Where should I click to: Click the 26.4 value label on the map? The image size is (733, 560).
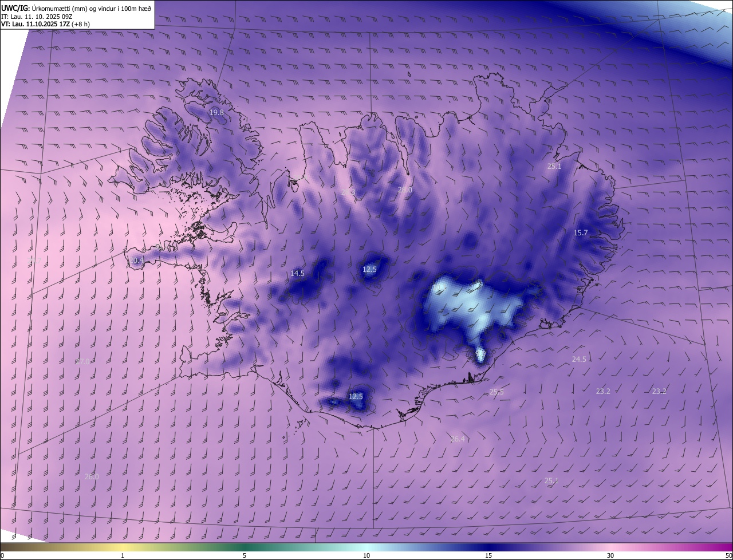458,439
